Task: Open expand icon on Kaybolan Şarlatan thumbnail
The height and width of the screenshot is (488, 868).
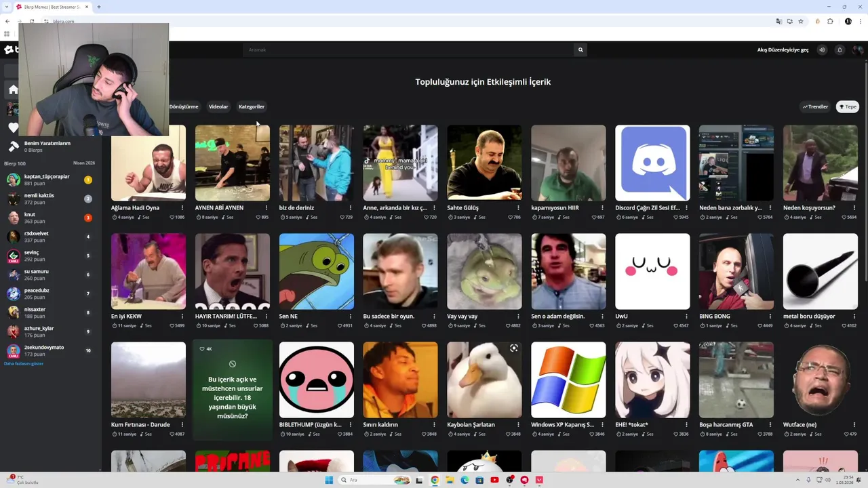Action: point(514,348)
